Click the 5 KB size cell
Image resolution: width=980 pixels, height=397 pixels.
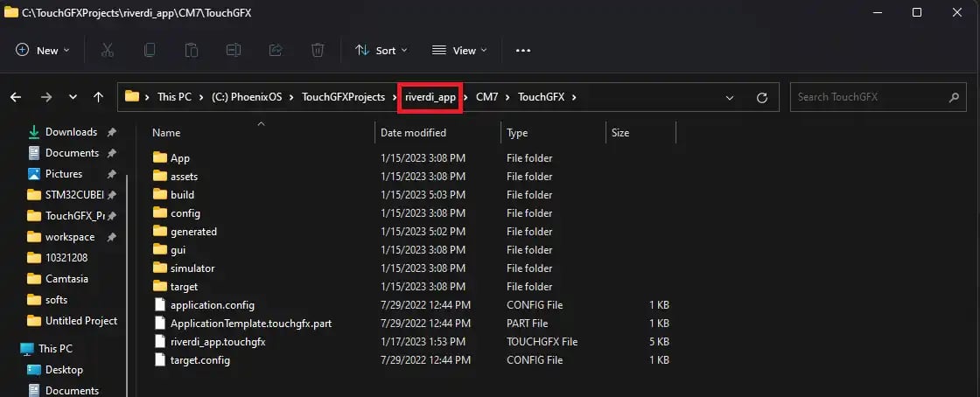point(659,342)
